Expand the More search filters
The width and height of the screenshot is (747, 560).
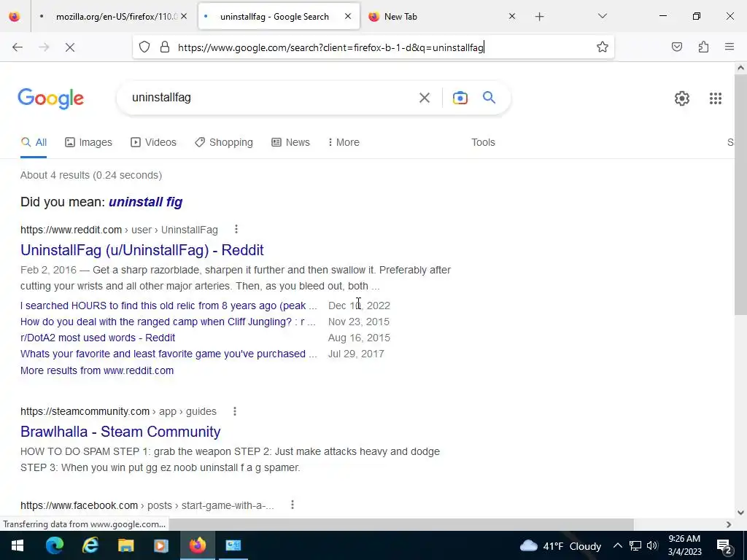(344, 142)
